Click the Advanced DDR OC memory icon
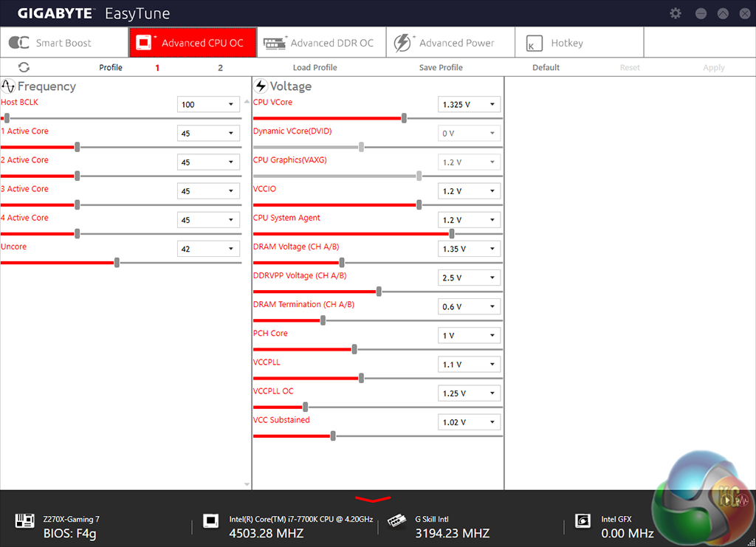 pos(275,42)
